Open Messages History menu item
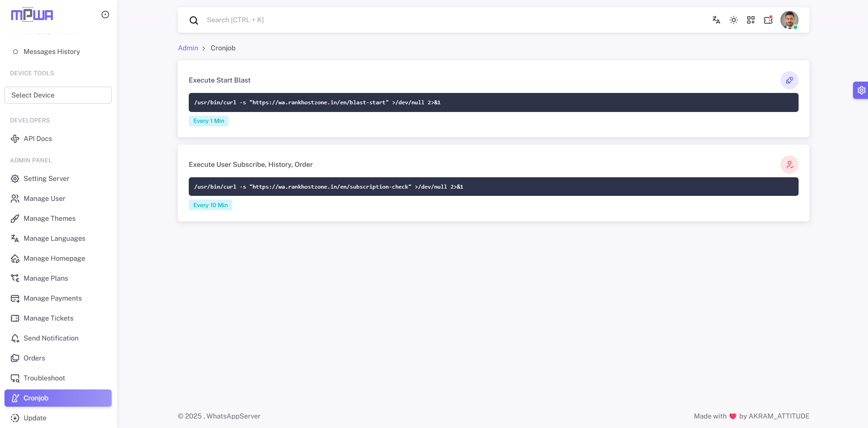Image resolution: width=868 pixels, height=428 pixels. pyautogui.click(x=52, y=52)
